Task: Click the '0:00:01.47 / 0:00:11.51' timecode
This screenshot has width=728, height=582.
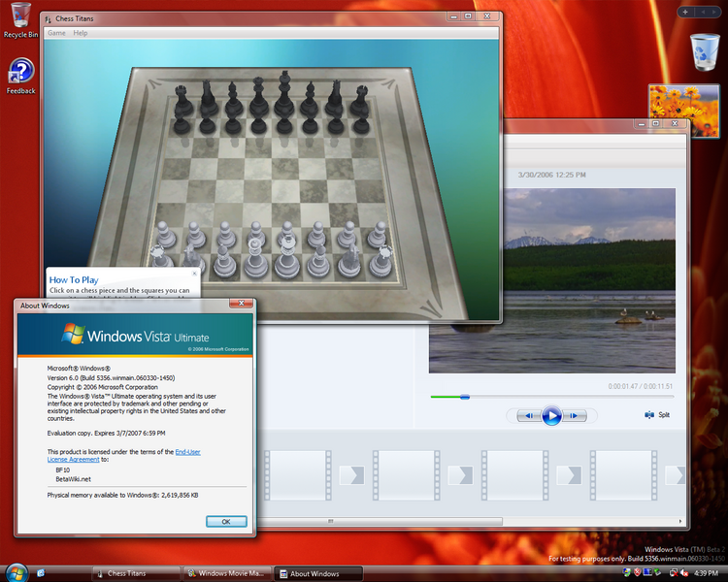Action: [641, 386]
